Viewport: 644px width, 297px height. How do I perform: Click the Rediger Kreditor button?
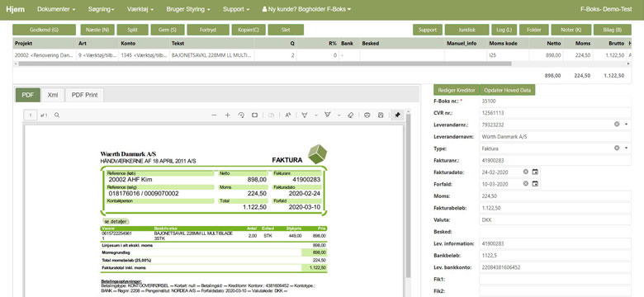point(457,90)
